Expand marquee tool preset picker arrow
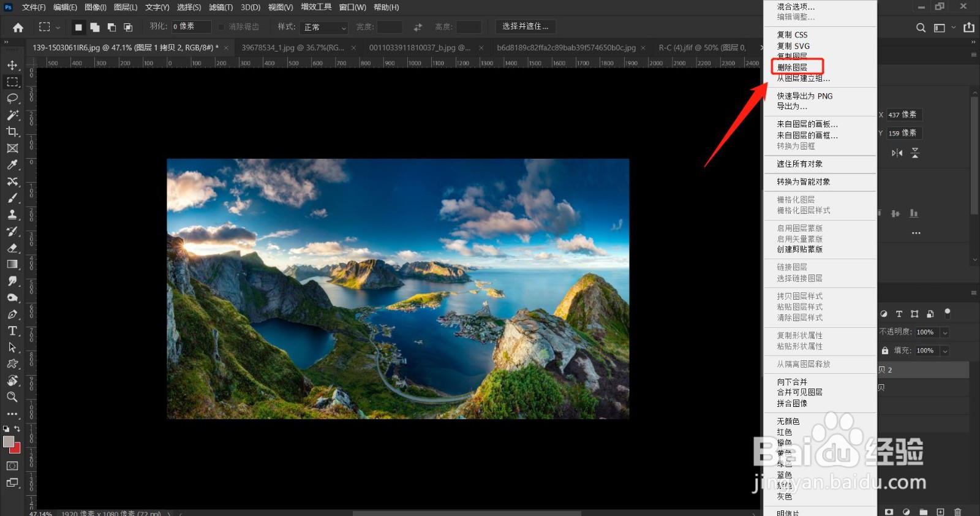Image resolution: width=980 pixels, height=516 pixels. pos(58,28)
